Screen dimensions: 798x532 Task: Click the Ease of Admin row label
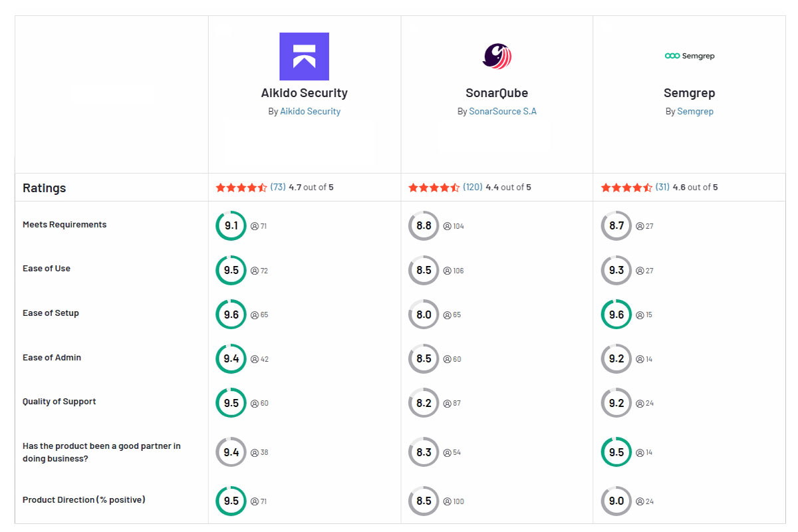coord(52,358)
